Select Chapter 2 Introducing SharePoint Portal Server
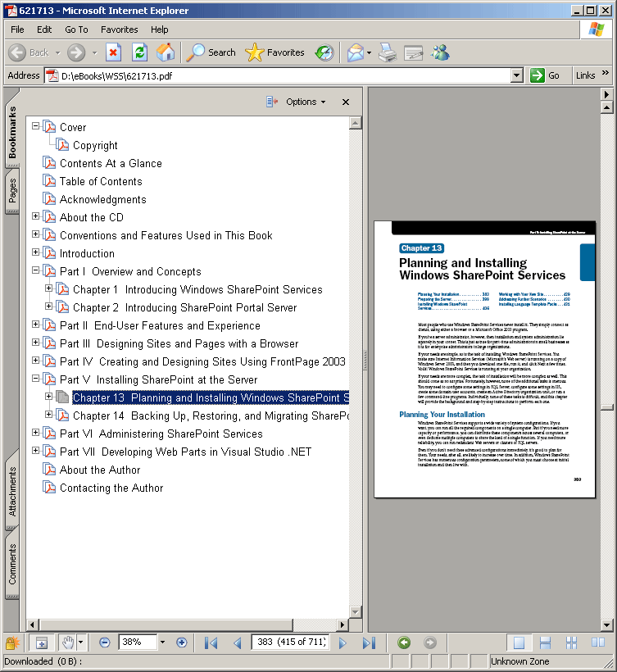Viewport: 617px width, 672px height. [184, 307]
